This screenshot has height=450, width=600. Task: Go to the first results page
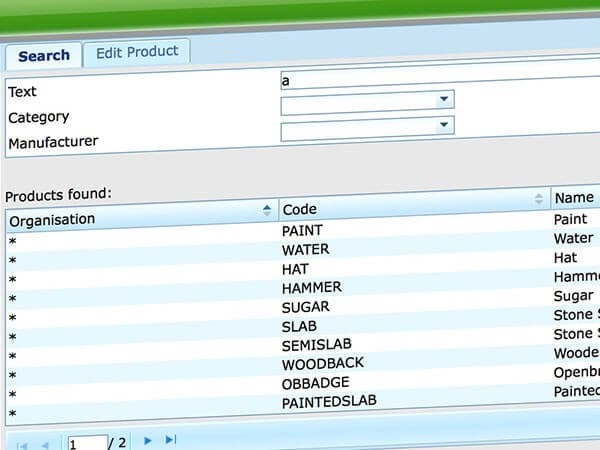[22, 446]
